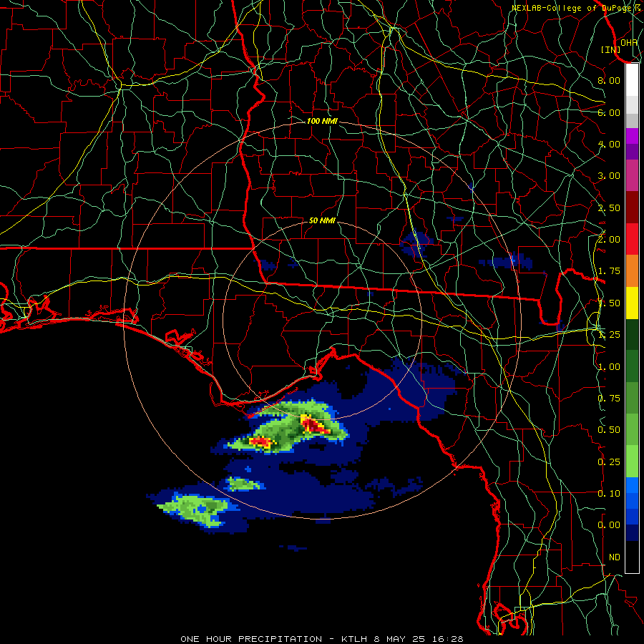Click the "[IN]" units label
Viewport: 644px width, 644px height.
[x=611, y=49]
